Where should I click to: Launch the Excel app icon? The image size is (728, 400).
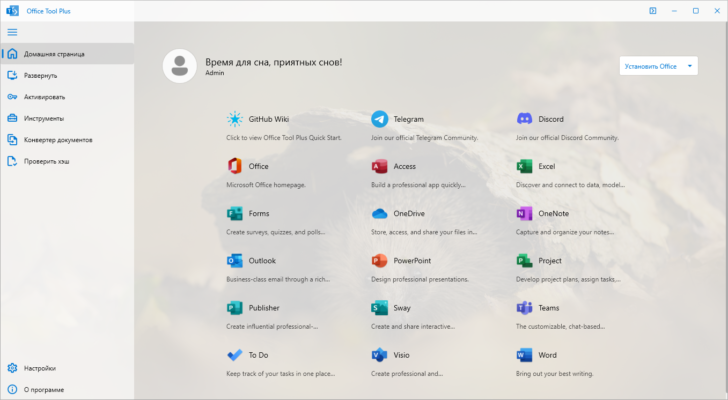pyautogui.click(x=524, y=166)
